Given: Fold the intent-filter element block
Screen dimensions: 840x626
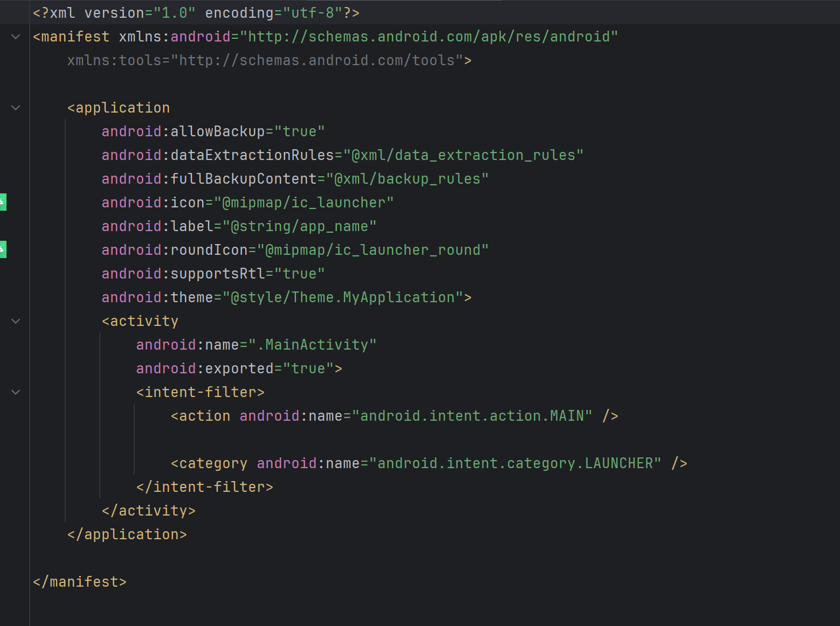Looking at the screenshot, I should point(16,392).
